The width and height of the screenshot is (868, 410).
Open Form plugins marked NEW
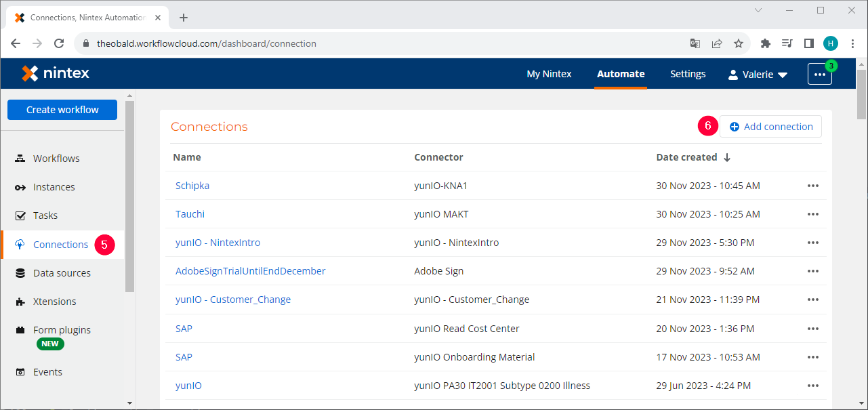click(61, 329)
